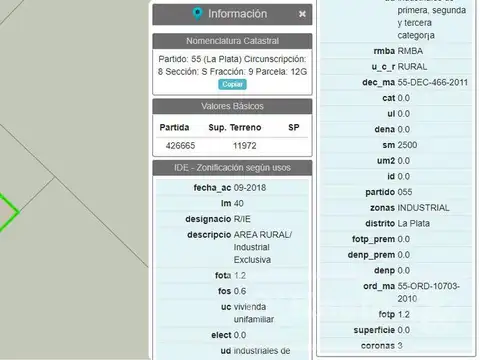
Task: Select the lm value 40
Action: [x=239, y=203]
